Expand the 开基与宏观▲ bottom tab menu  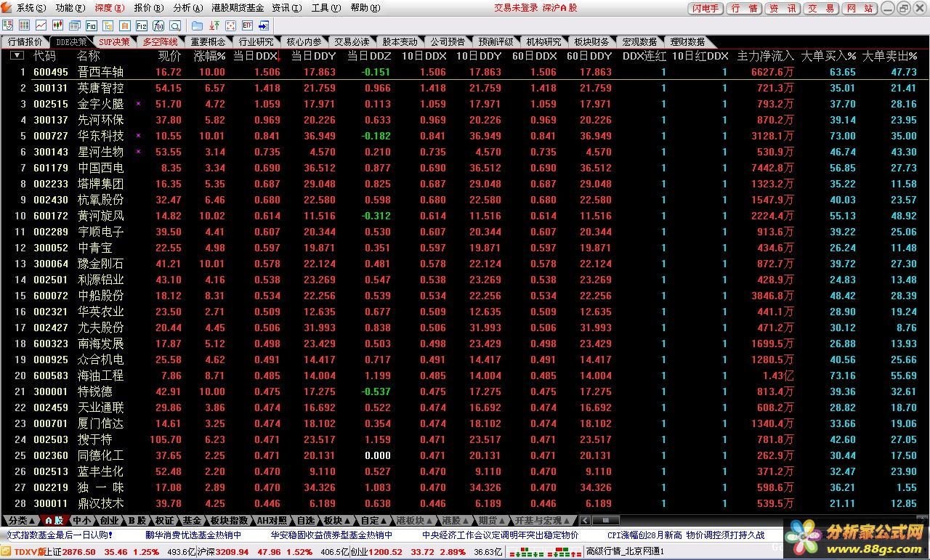coord(543,521)
